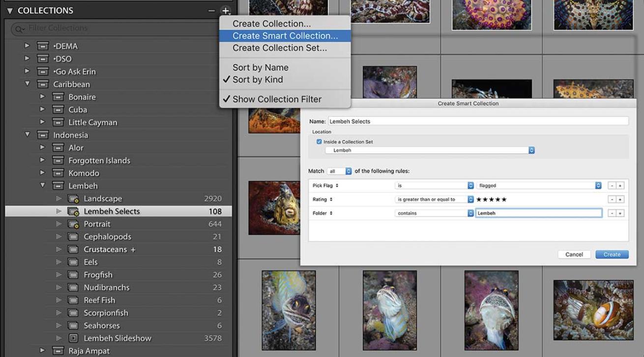Click the Frogfish collection icon
Screen dimensions: 644x357
[x=73, y=275]
